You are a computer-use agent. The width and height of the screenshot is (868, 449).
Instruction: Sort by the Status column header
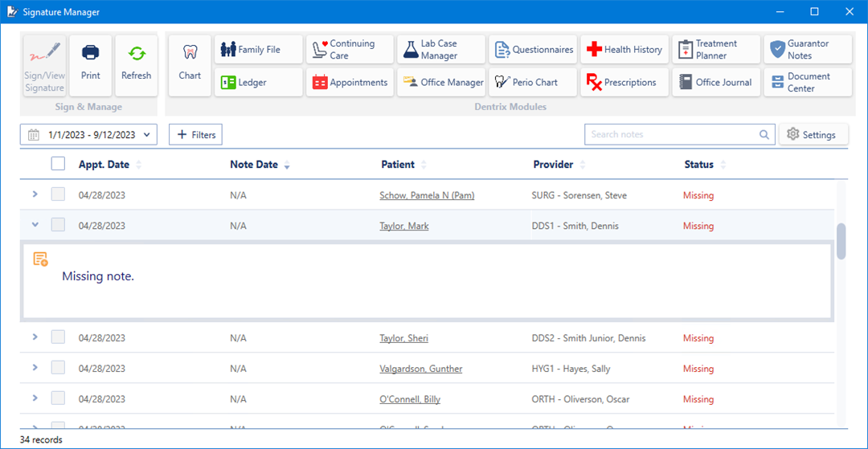(698, 165)
